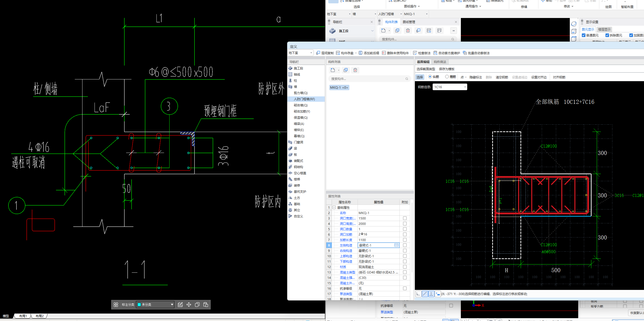
Task: Click 批量自动套做法 toolbar button
Action: click(476, 53)
